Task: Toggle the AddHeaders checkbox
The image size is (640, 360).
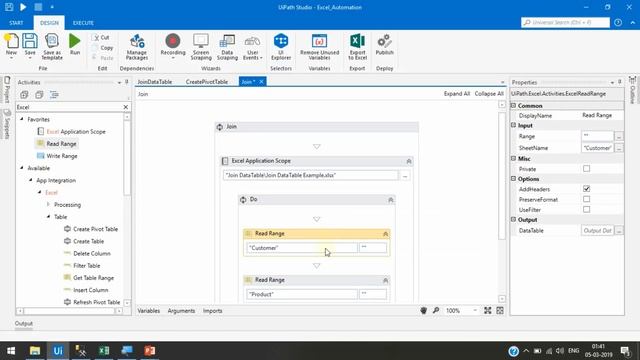Action: coord(587,189)
